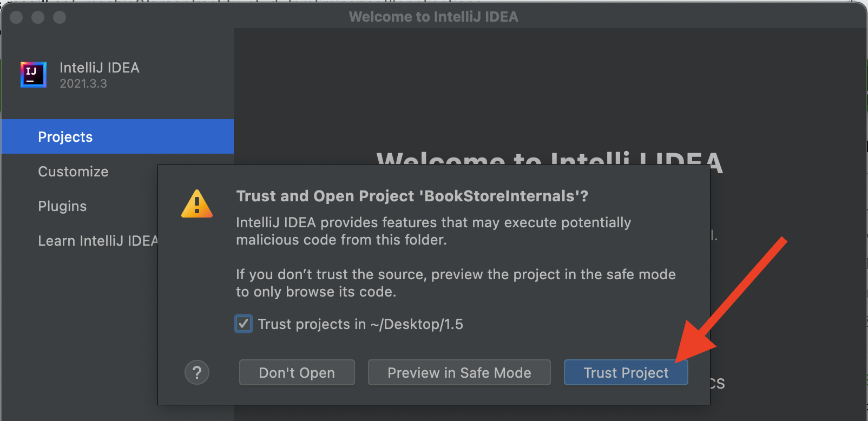868x421 pixels.
Task: Switch to the Customize tab
Action: (x=73, y=172)
